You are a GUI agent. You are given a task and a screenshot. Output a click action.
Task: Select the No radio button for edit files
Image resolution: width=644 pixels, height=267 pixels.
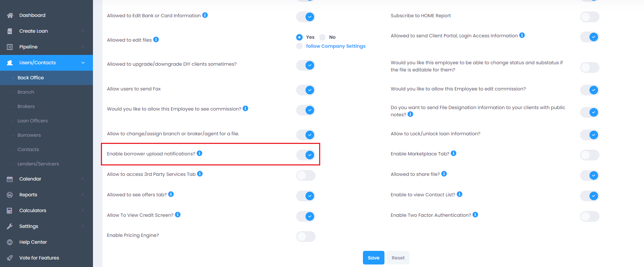pyautogui.click(x=322, y=37)
